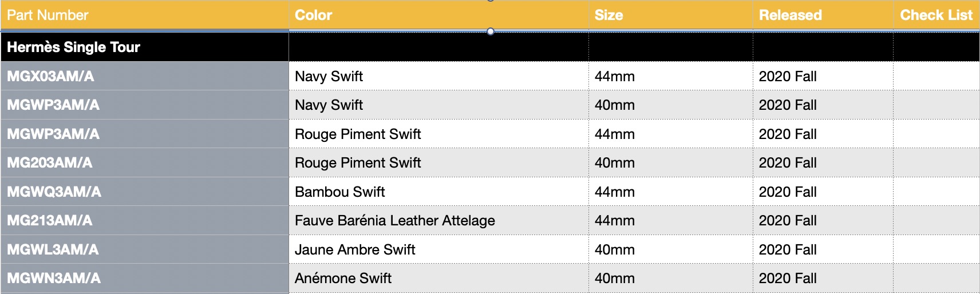The width and height of the screenshot is (980, 294).
Task: Click the Color column header
Action: [438, 15]
